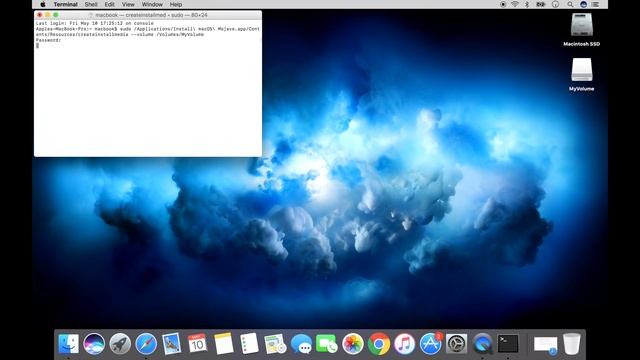640x360 pixels.
Task: Click the screen recording stop icon
Action: coord(503,4)
